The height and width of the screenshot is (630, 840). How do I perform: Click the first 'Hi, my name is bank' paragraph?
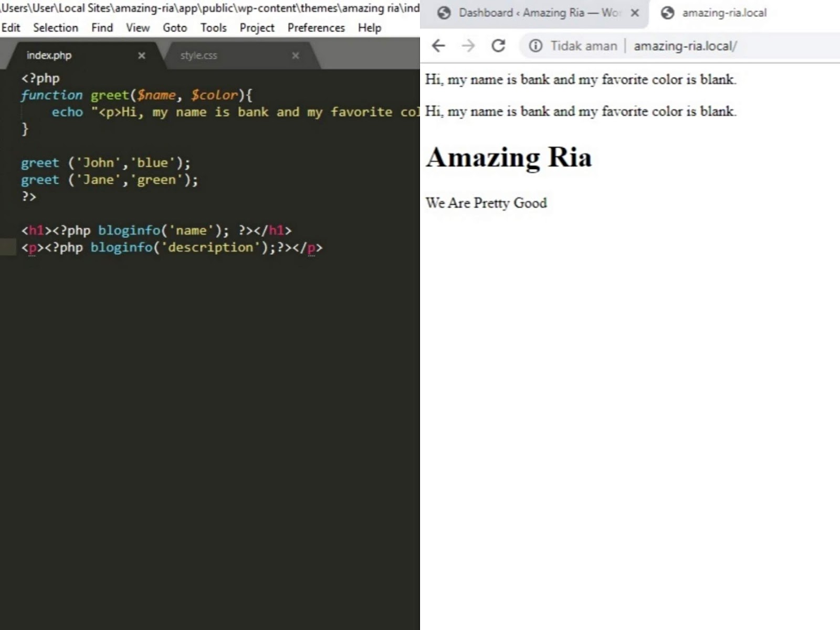581,79
